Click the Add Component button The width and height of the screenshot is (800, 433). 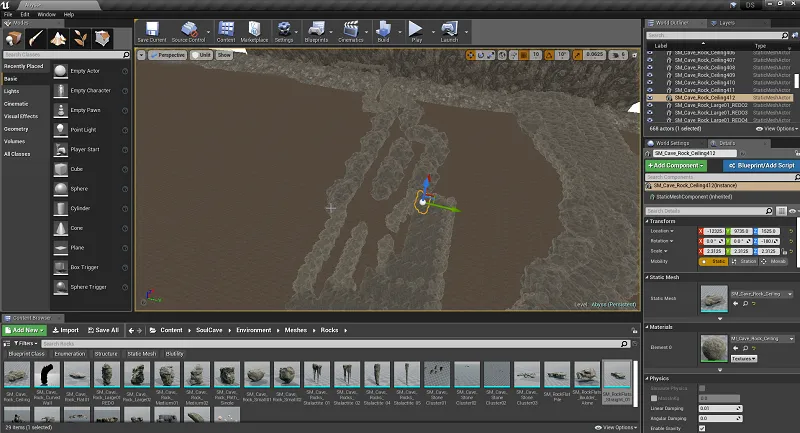tap(676, 166)
